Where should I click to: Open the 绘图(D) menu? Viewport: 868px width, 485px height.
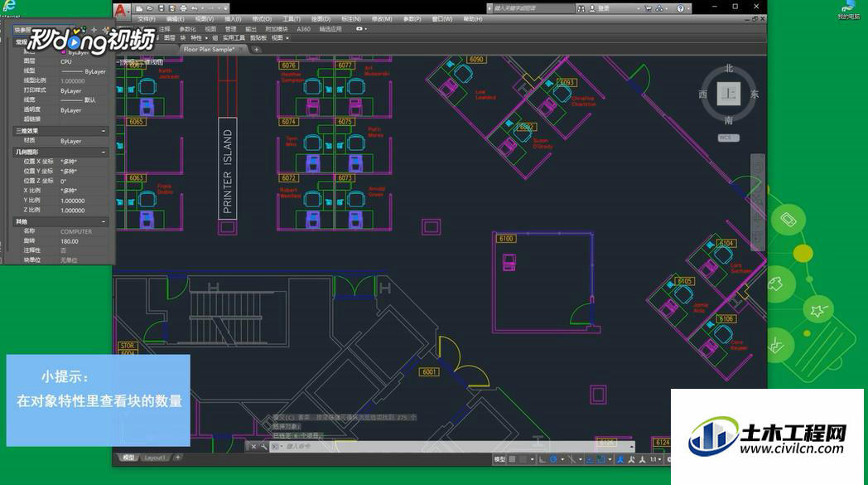pyautogui.click(x=321, y=19)
